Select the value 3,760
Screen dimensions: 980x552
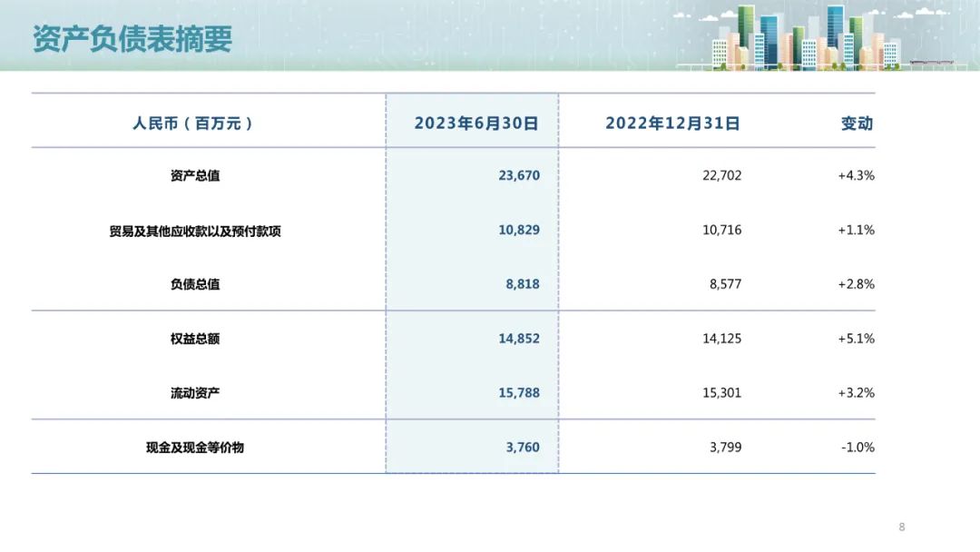523,448
